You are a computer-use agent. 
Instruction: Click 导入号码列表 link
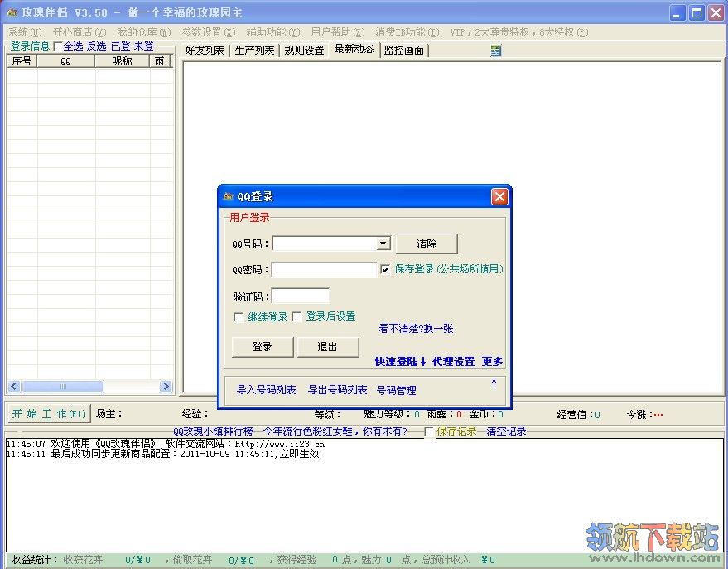[266, 390]
